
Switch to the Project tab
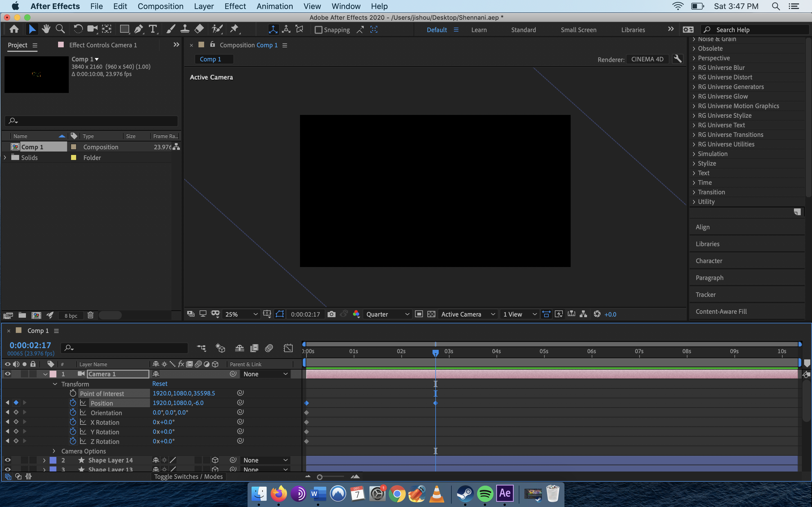click(17, 45)
